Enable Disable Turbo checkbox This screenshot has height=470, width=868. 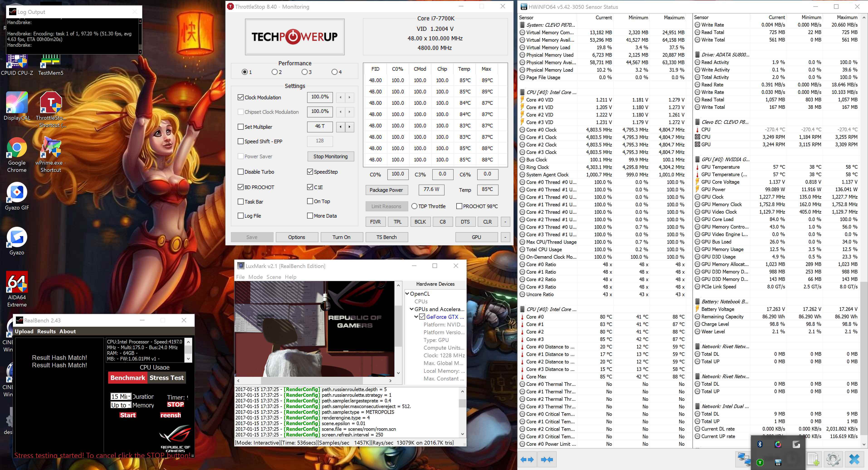click(241, 172)
